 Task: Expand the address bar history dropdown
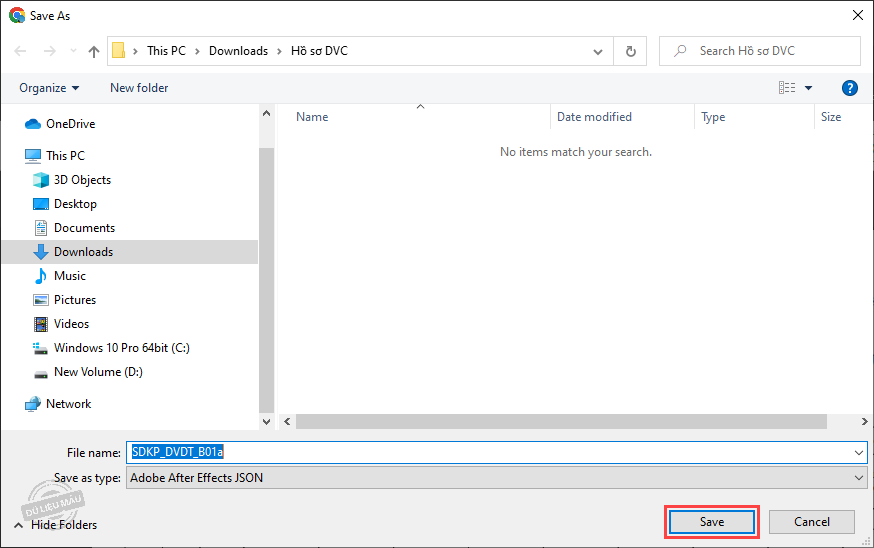click(598, 51)
